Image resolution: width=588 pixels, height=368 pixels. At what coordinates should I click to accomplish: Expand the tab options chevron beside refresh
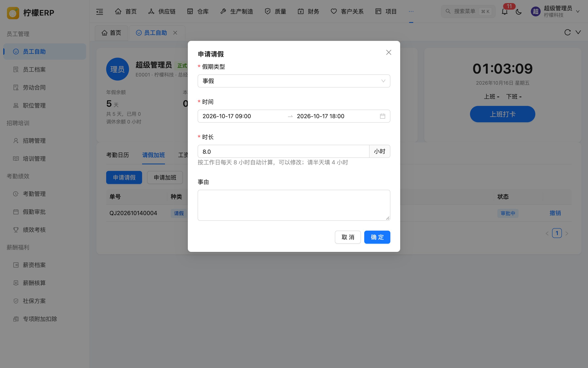tap(578, 32)
